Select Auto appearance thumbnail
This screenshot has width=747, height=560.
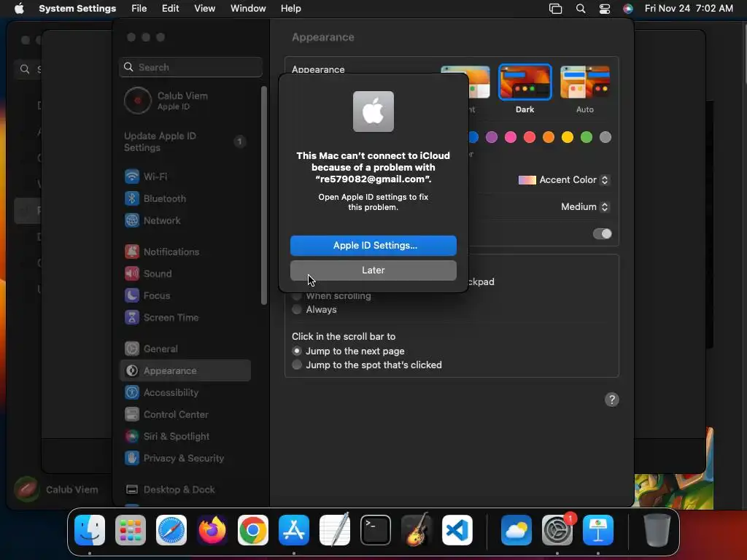(585, 82)
